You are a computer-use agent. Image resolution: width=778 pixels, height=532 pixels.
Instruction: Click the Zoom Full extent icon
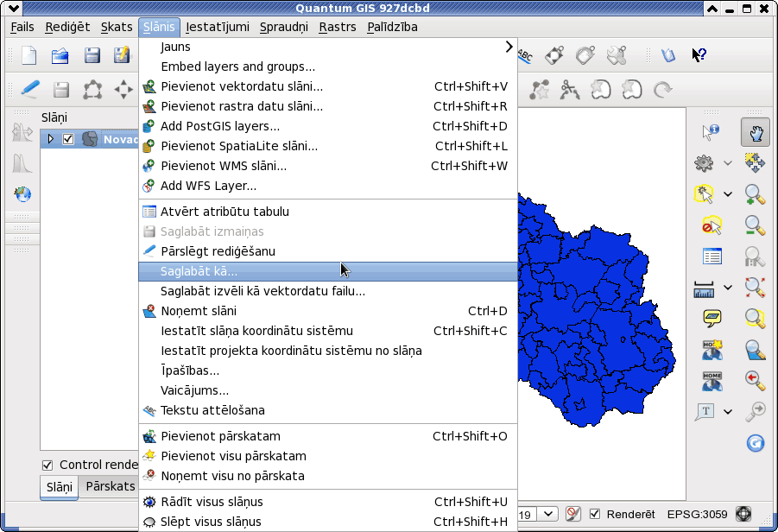(x=756, y=288)
